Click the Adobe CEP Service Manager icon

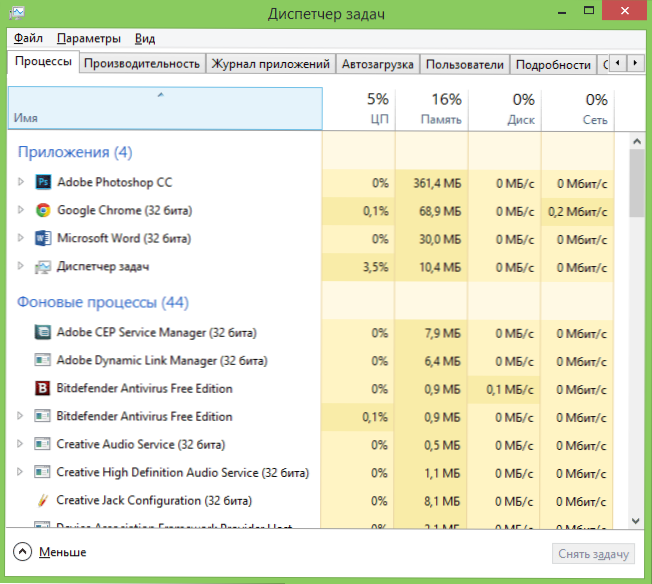pyautogui.click(x=42, y=332)
